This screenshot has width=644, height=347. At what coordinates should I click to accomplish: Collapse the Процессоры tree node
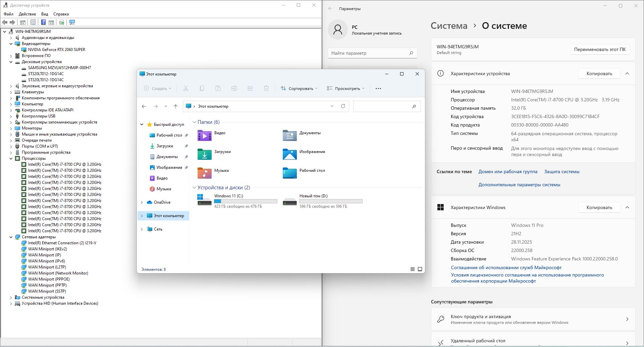pyautogui.click(x=11, y=158)
